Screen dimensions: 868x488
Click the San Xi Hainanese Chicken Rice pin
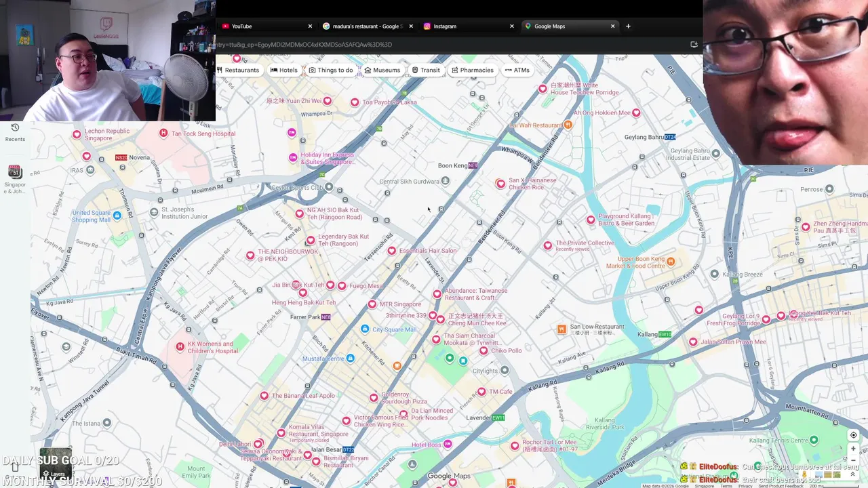pos(500,184)
